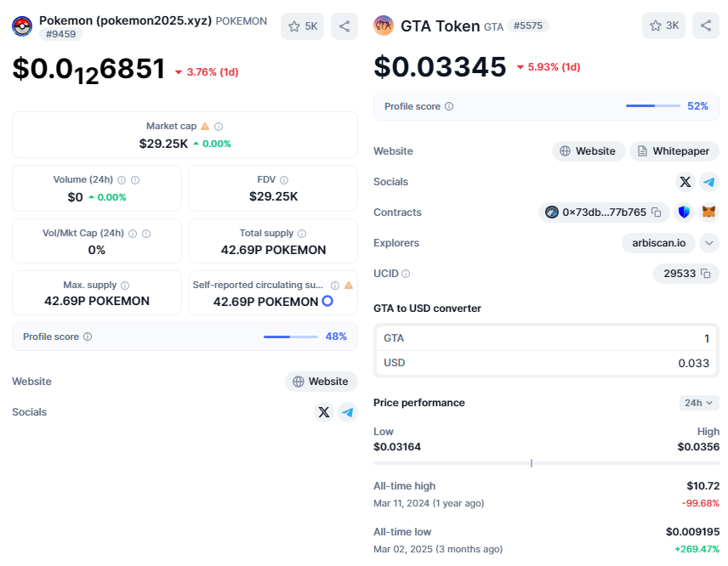This screenshot has height=566, width=728.
Task: Click second info icon next to Volume (24h)
Action: (x=135, y=180)
